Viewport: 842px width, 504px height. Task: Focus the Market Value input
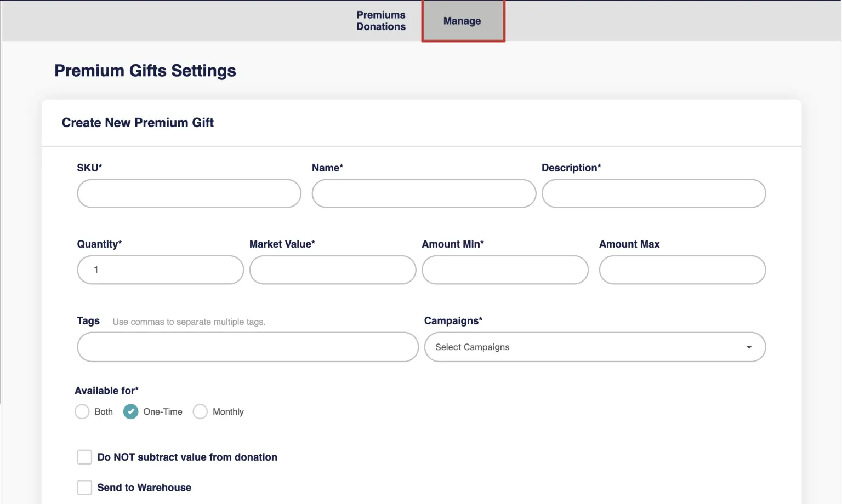pos(332,270)
